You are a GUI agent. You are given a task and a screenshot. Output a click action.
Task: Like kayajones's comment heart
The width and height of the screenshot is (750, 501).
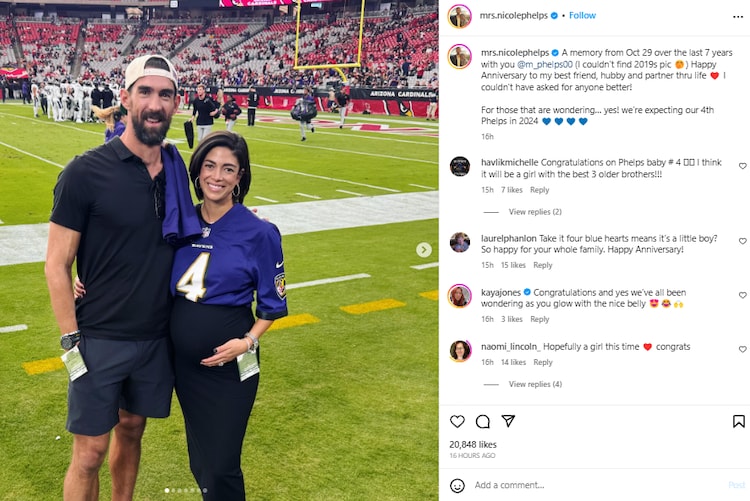pyautogui.click(x=742, y=295)
